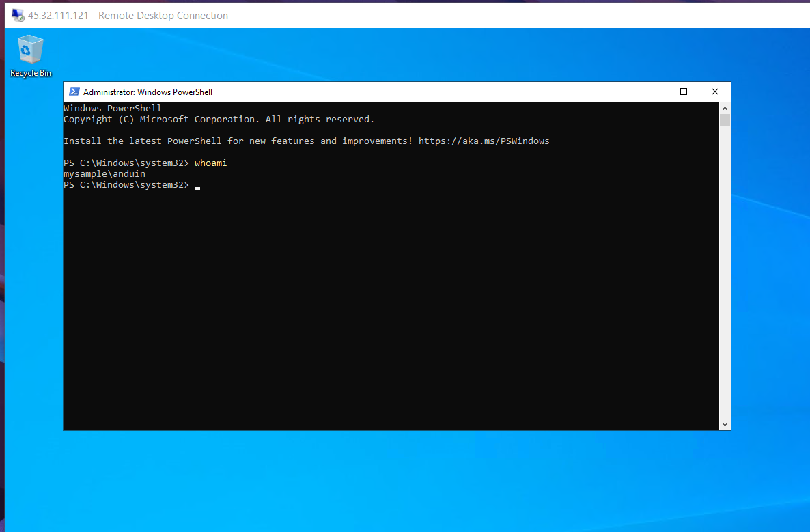Minimize the PowerShell window

click(x=653, y=92)
